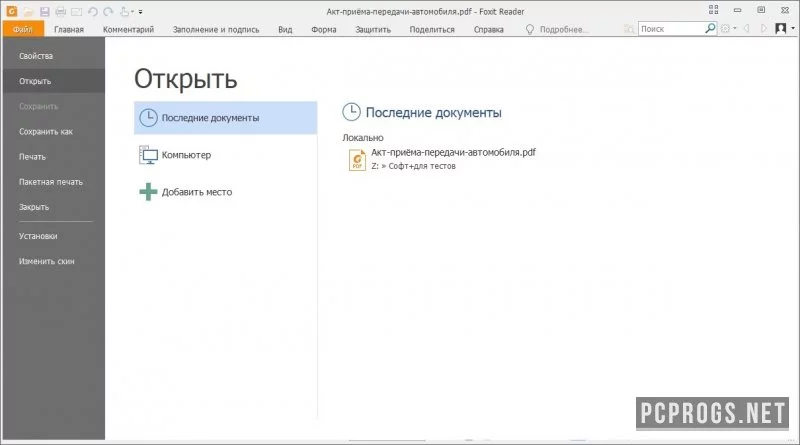
Task: Click the Подробнее tell-me field
Action: (563, 30)
